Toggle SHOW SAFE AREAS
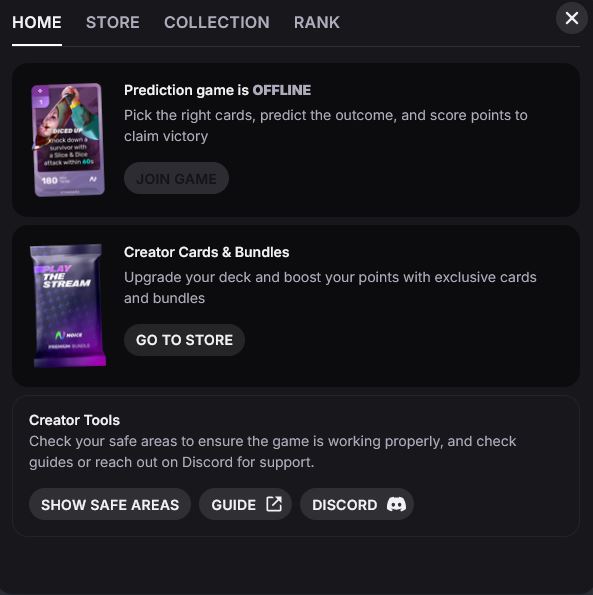 point(110,504)
